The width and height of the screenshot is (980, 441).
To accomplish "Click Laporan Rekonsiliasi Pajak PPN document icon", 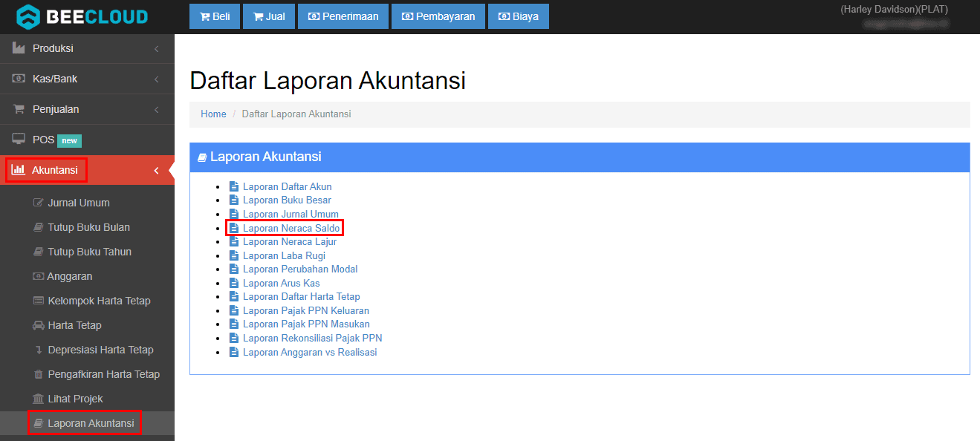I will [234, 338].
